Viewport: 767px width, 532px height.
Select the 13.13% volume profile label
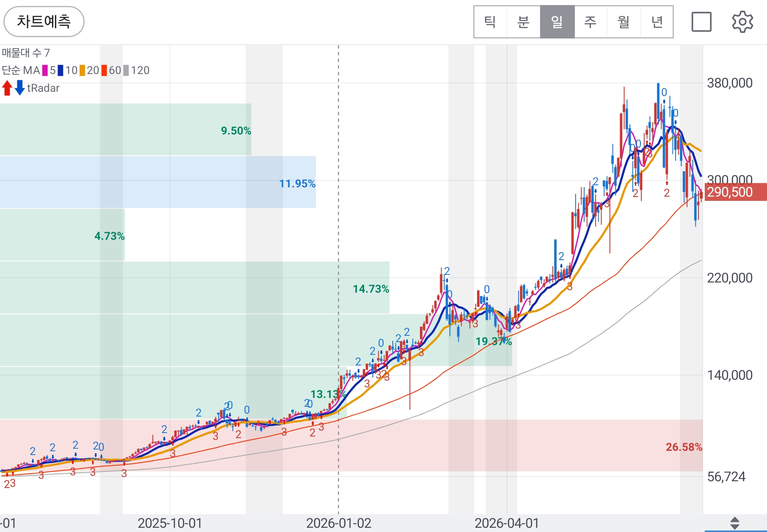tap(328, 394)
